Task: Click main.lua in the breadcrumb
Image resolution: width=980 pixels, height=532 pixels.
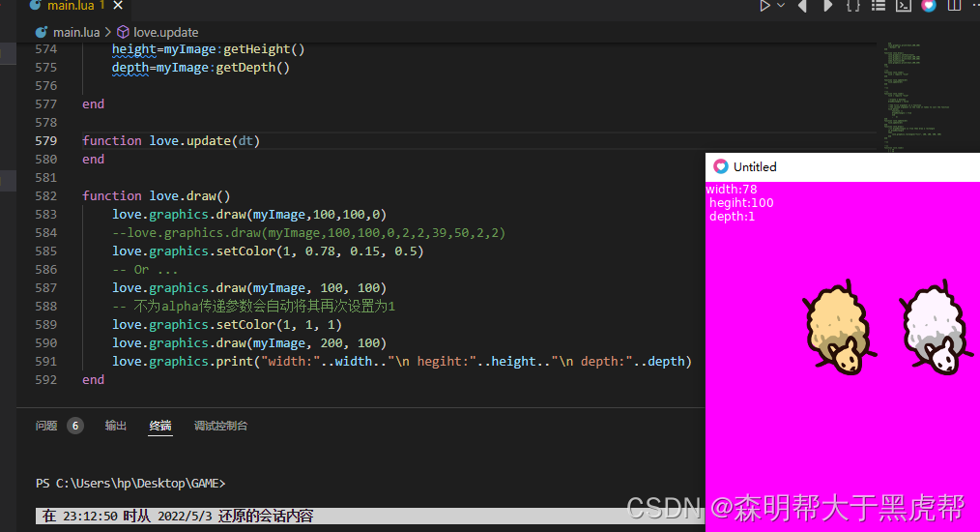Action: point(76,32)
